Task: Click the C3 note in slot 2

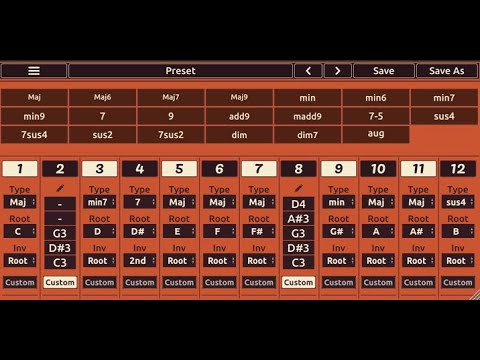Action: [x=60, y=263]
